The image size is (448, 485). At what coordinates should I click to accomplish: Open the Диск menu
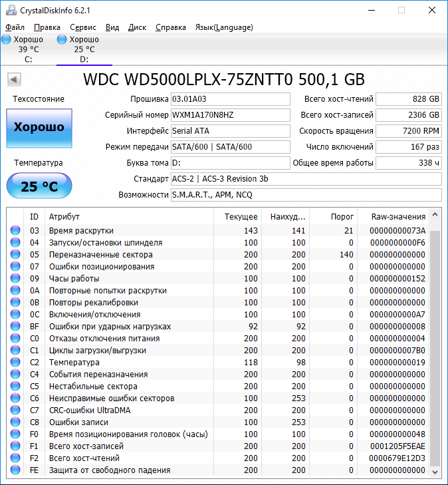click(137, 27)
